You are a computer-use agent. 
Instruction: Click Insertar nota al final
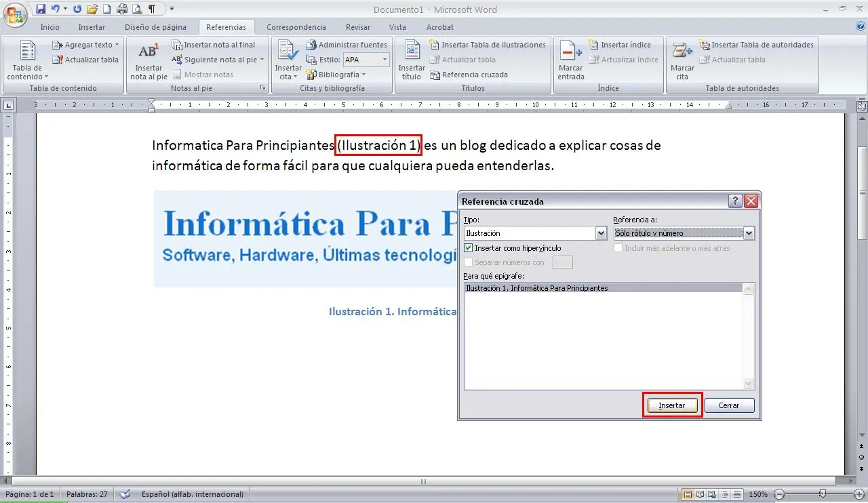214,45
